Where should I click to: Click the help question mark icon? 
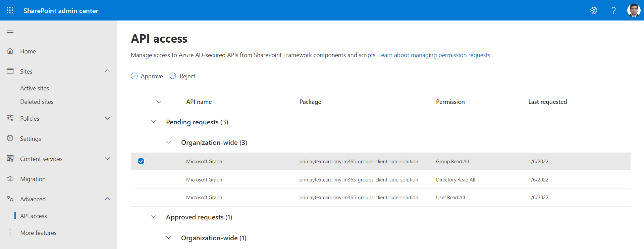point(613,10)
